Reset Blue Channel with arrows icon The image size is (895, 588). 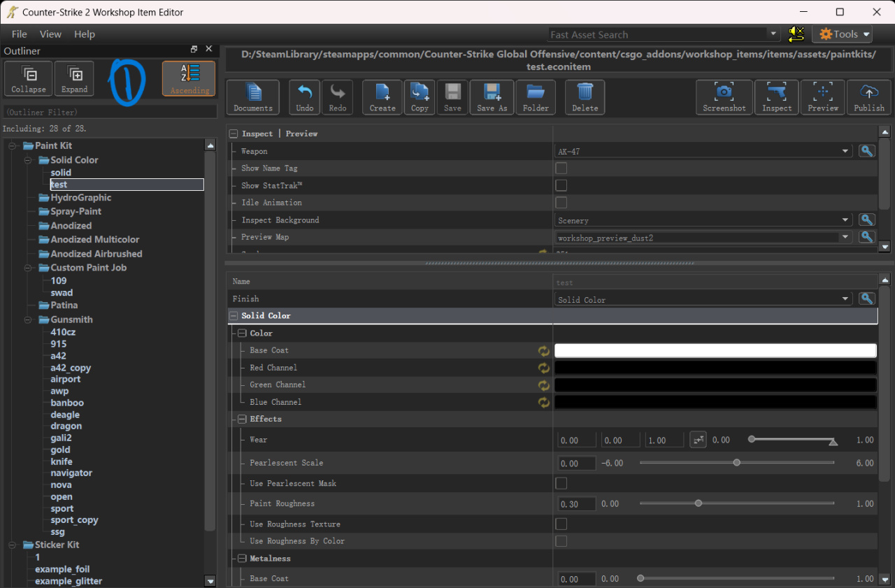543,402
